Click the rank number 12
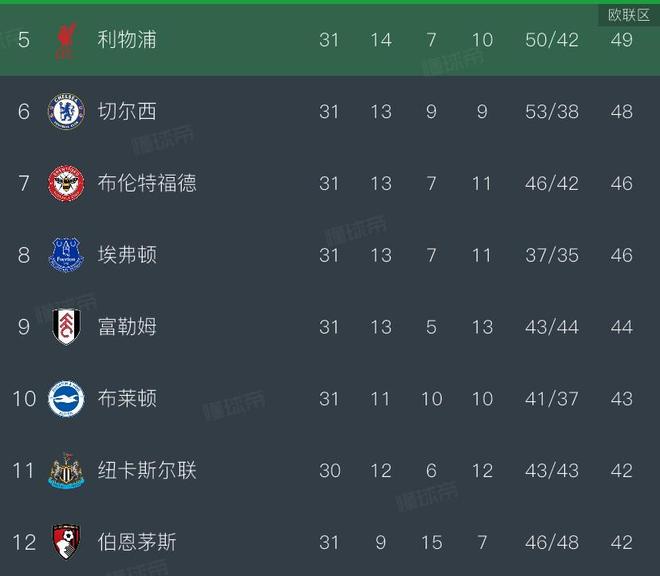 [x=24, y=542]
